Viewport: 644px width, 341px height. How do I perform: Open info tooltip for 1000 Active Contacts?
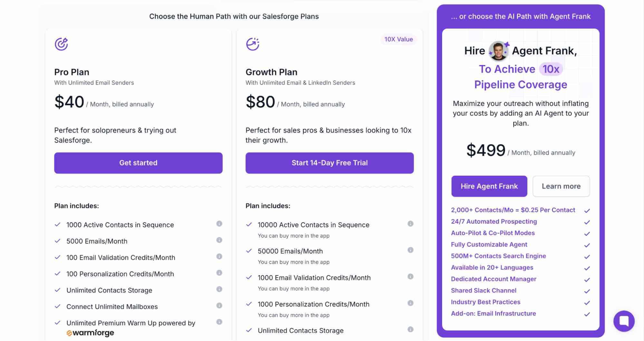pos(219,225)
